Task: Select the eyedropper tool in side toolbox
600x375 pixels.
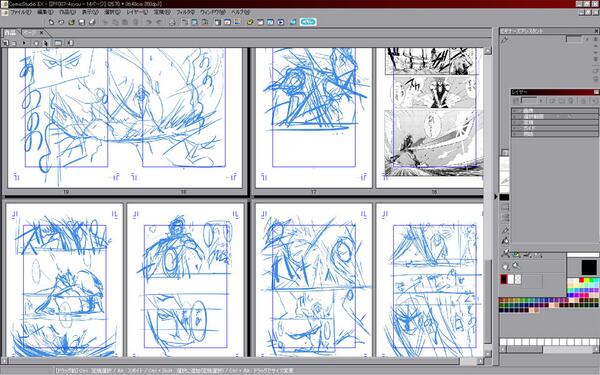Action: [505, 230]
